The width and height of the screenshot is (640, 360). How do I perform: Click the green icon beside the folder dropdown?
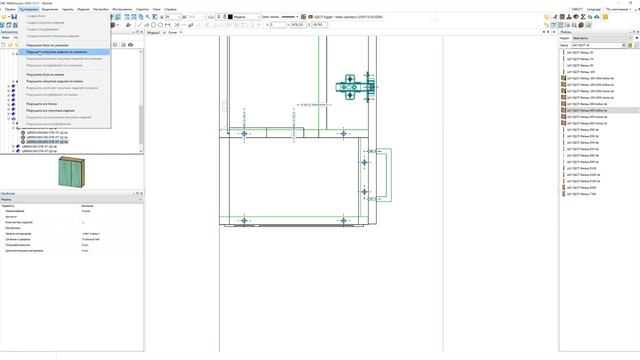tap(630, 45)
